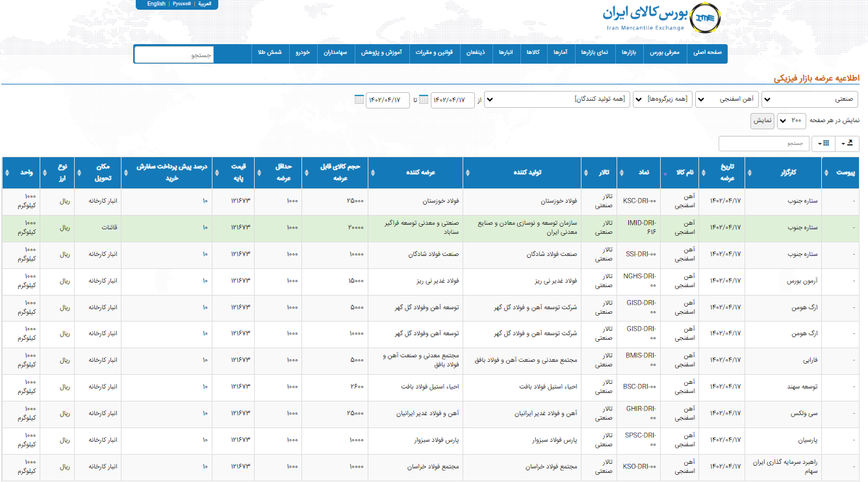This screenshot has width=868, height=482.
Task: Switch site language to العربية
Action: (x=205, y=4)
